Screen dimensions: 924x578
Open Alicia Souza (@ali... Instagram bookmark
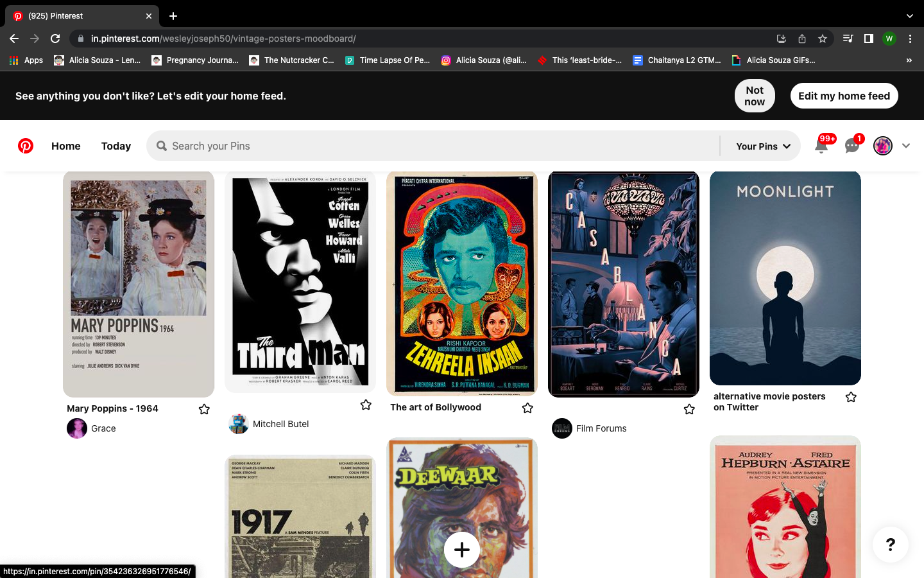coord(484,60)
